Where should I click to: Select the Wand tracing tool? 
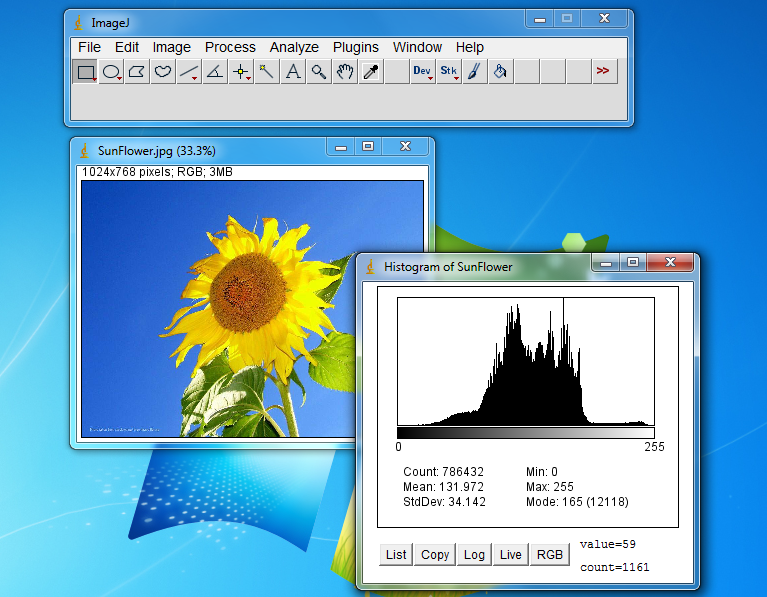(x=267, y=72)
